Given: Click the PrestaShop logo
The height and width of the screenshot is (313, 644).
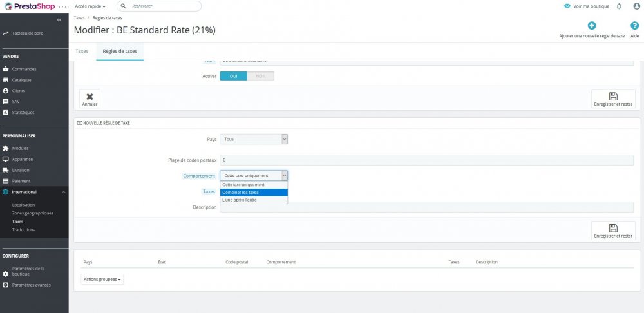Looking at the screenshot, I should click(30, 6).
